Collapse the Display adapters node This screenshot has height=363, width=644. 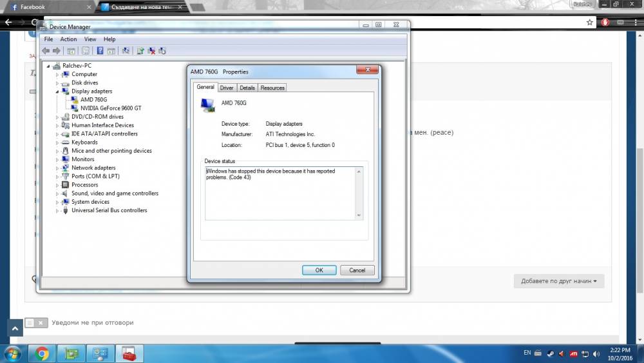pyautogui.click(x=57, y=92)
